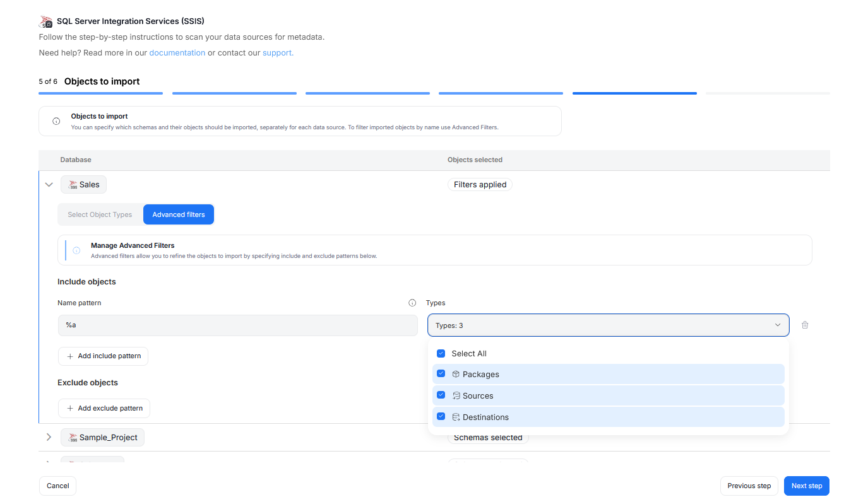Screen dimensions: 868x502
Task: Uncheck the Sources checkbox
Action: 441,395
